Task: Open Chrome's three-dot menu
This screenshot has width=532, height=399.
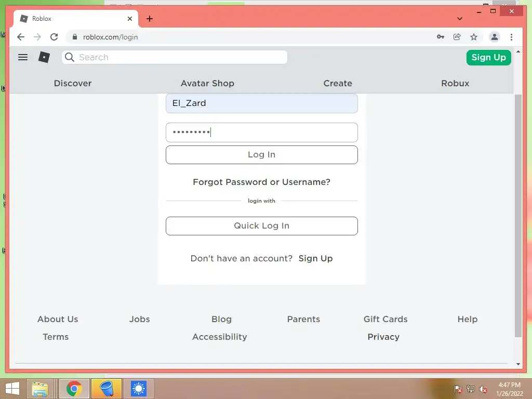Action: click(x=511, y=37)
